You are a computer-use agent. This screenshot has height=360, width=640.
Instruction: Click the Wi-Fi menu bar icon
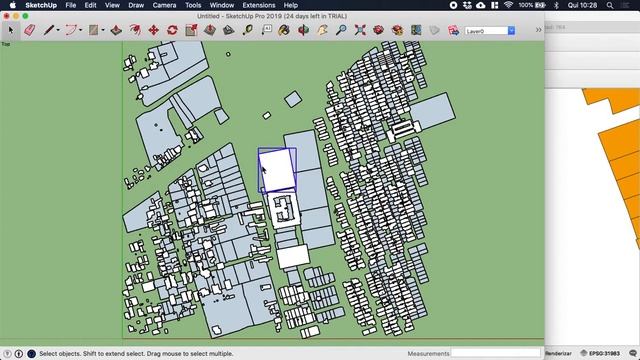coord(508,5)
